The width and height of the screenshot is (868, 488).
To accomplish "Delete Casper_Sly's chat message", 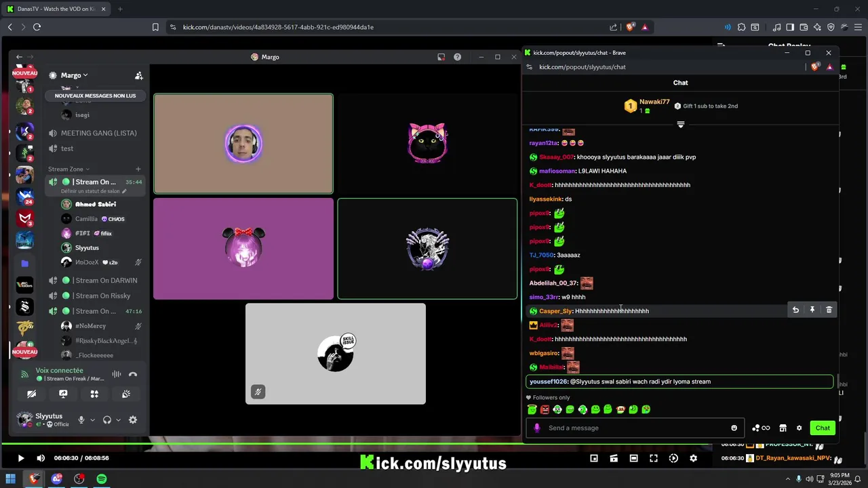I will coord(829,310).
